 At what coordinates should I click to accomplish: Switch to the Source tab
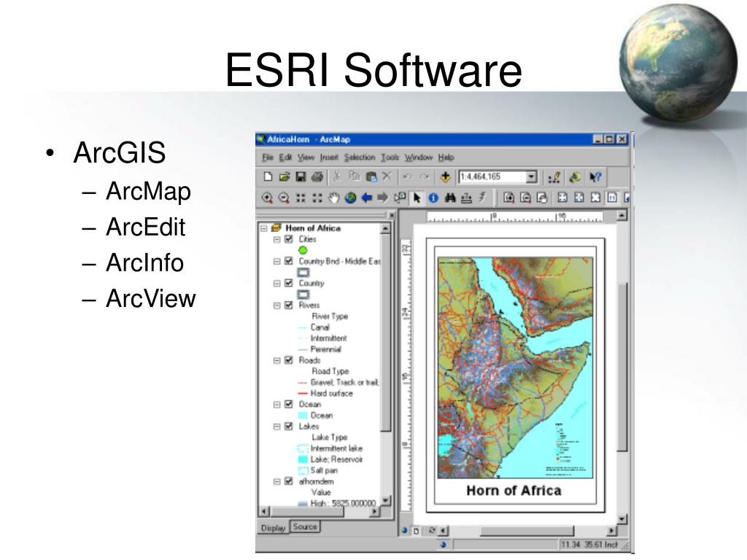[x=305, y=526]
